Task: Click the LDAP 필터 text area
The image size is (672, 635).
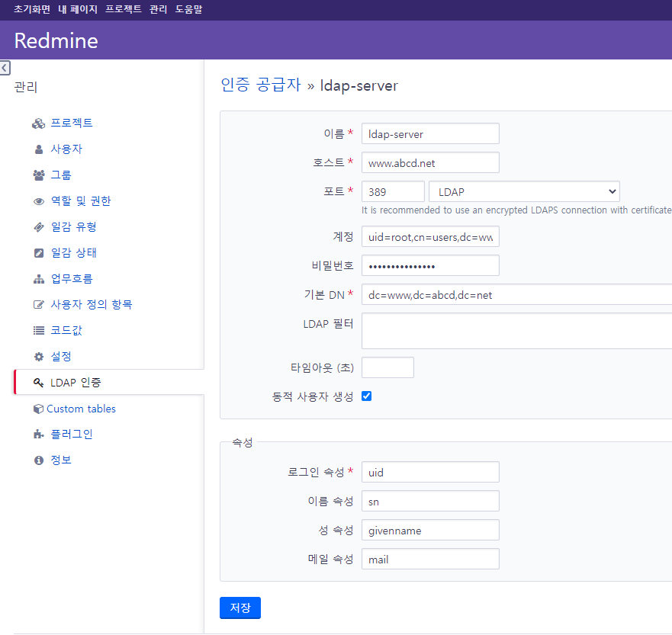Action: 517,331
